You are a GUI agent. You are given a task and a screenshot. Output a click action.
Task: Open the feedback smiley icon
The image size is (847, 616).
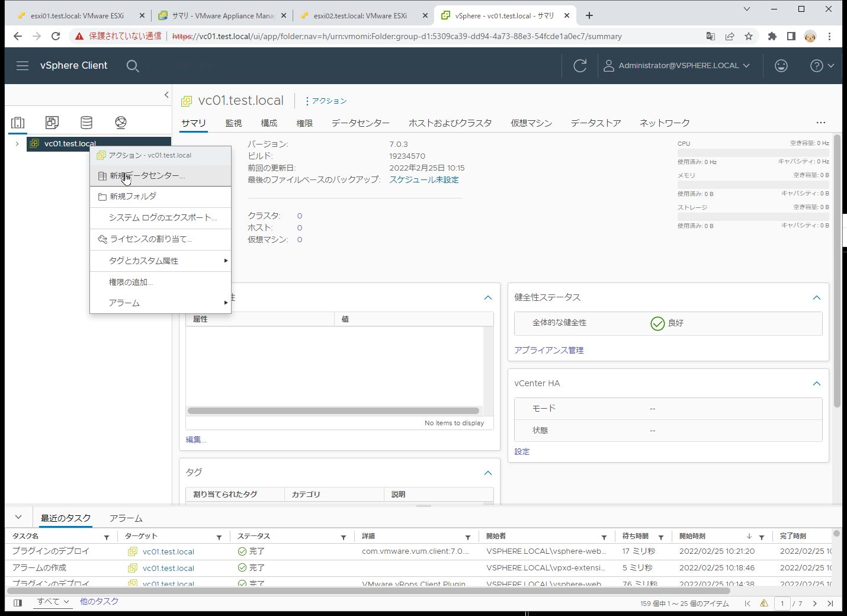click(781, 66)
